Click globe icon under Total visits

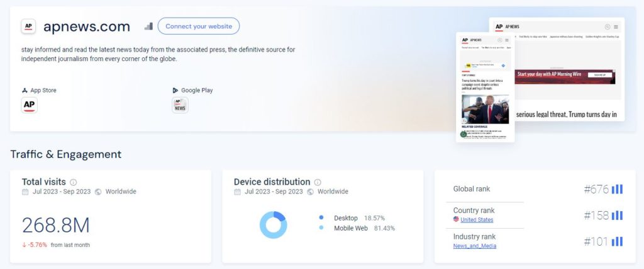tap(98, 192)
